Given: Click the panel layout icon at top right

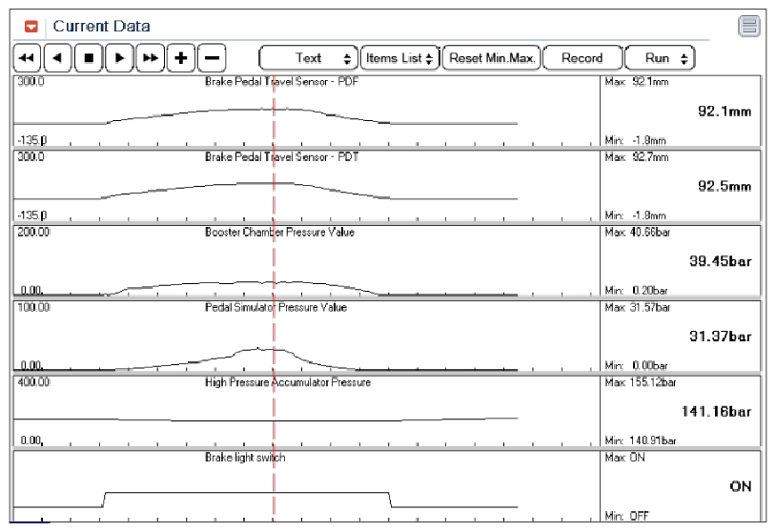Looking at the screenshot, I should pos(749,27).
